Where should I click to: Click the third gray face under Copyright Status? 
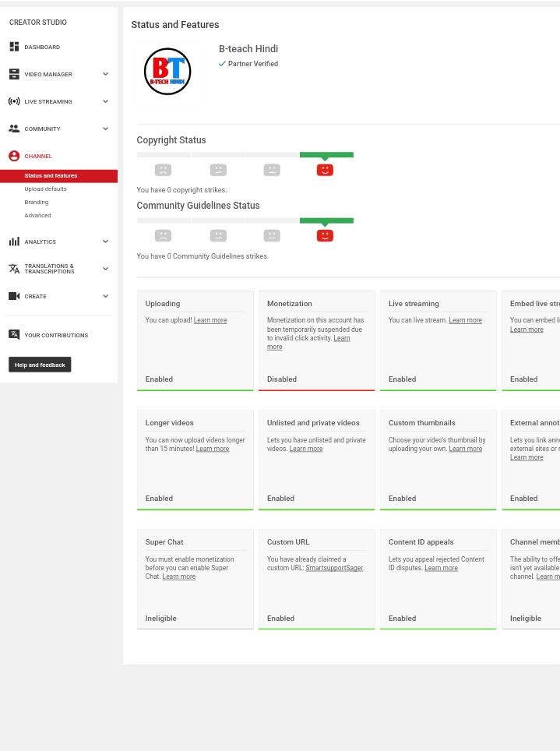pyautogui.click(x=272, y=170)
